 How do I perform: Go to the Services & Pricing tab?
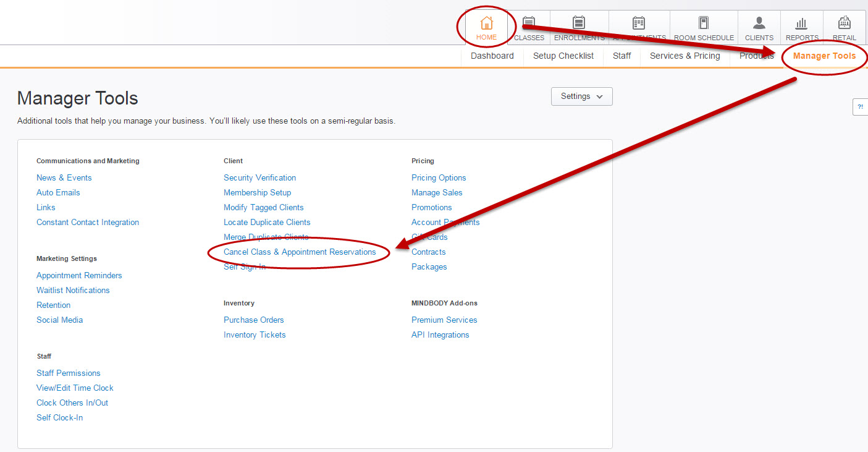click(685, 56)
